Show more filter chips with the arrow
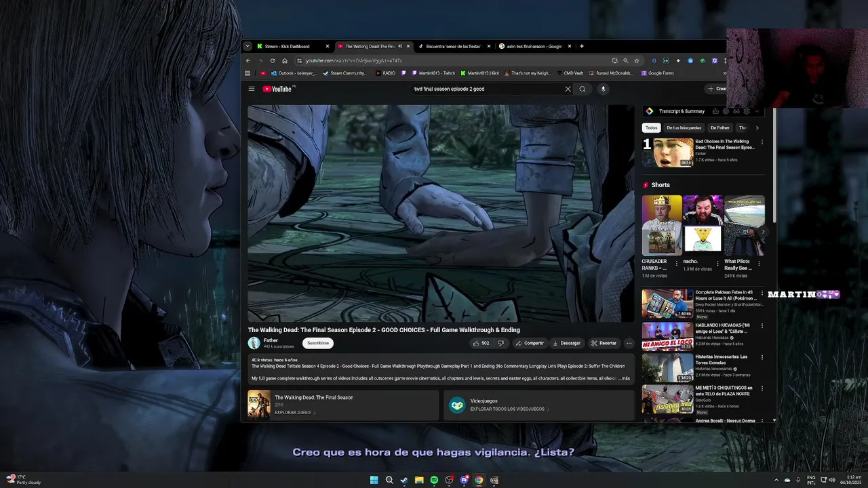The image size is (868, 488). 757,127
